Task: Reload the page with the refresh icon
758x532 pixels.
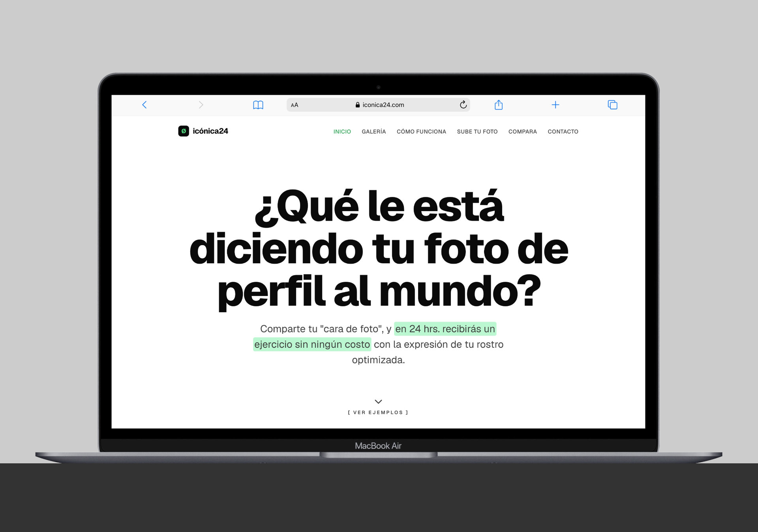Action: (463, 105)
